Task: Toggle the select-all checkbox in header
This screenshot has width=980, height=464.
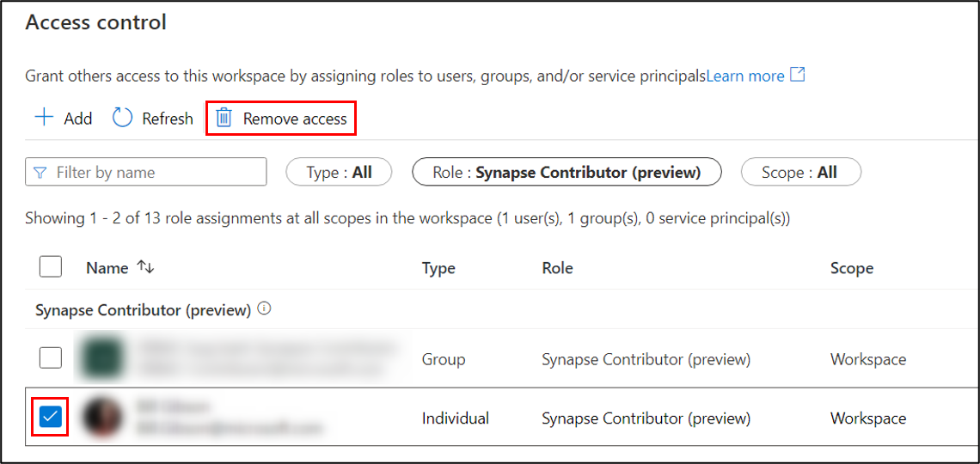Action: click(51, 267)
